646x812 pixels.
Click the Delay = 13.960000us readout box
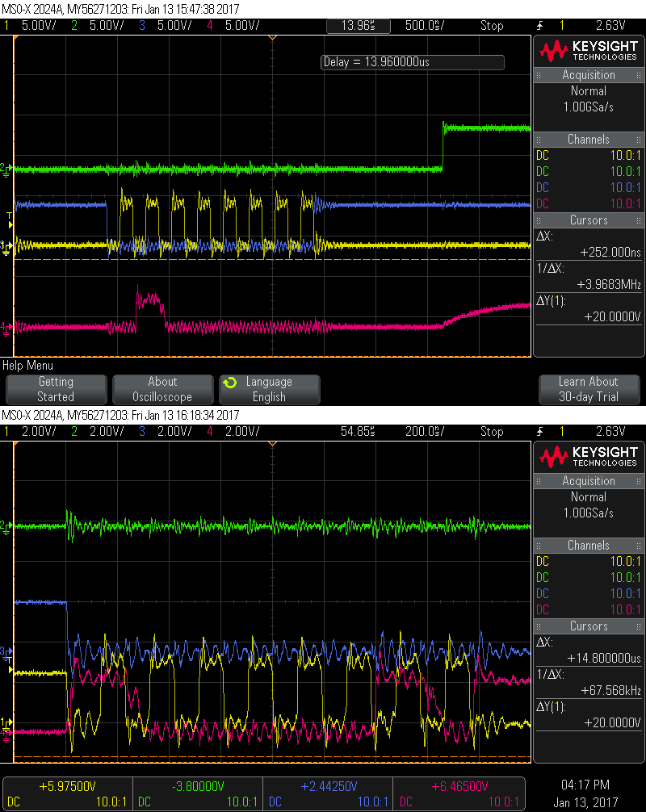(x=412, y=62)
